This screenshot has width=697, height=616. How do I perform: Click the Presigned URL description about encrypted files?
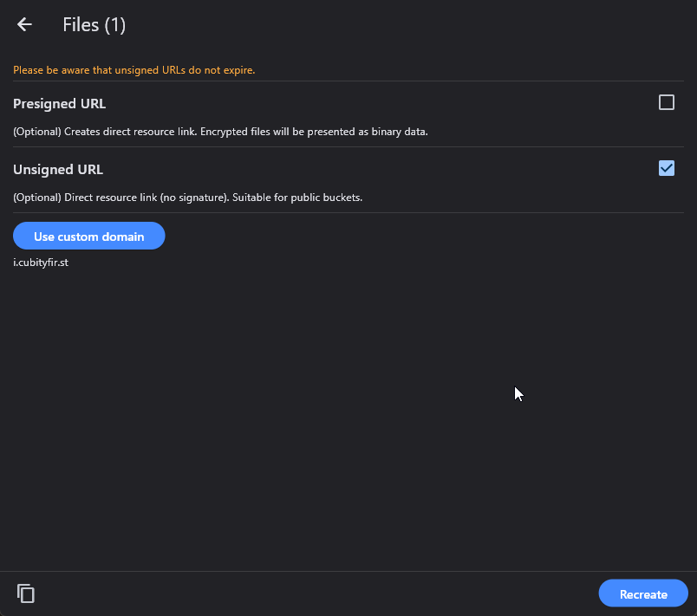[220, 132]
